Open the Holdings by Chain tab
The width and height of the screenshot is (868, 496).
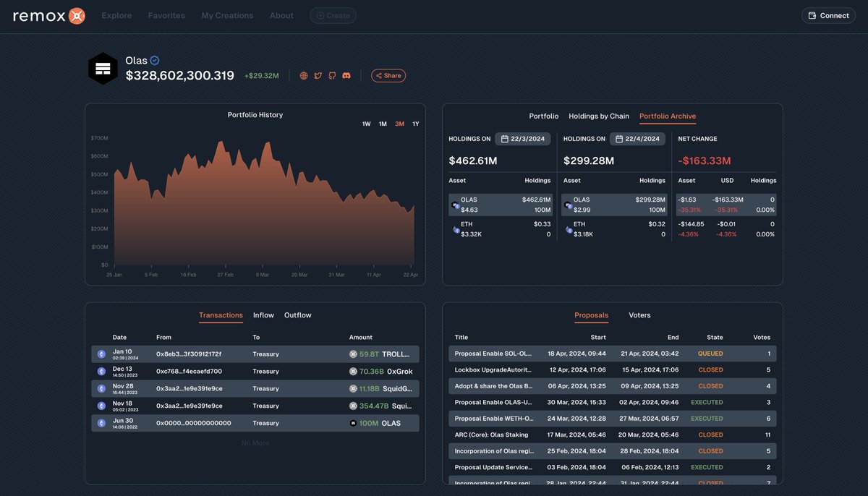(x=598, y=116)
